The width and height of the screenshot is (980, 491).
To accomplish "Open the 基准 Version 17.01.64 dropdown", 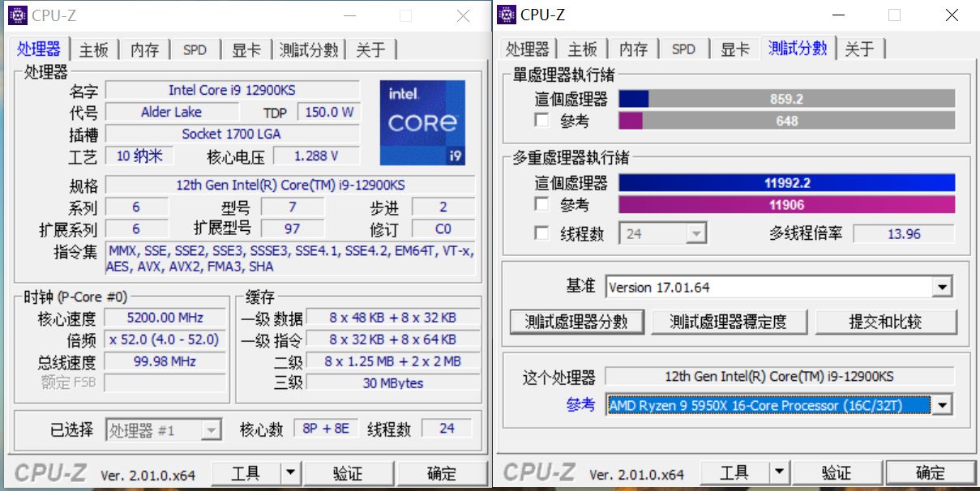I will (941, 286).
